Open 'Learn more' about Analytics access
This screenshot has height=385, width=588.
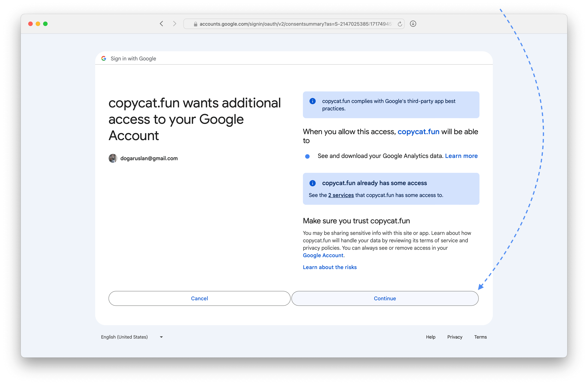(461, 156)
